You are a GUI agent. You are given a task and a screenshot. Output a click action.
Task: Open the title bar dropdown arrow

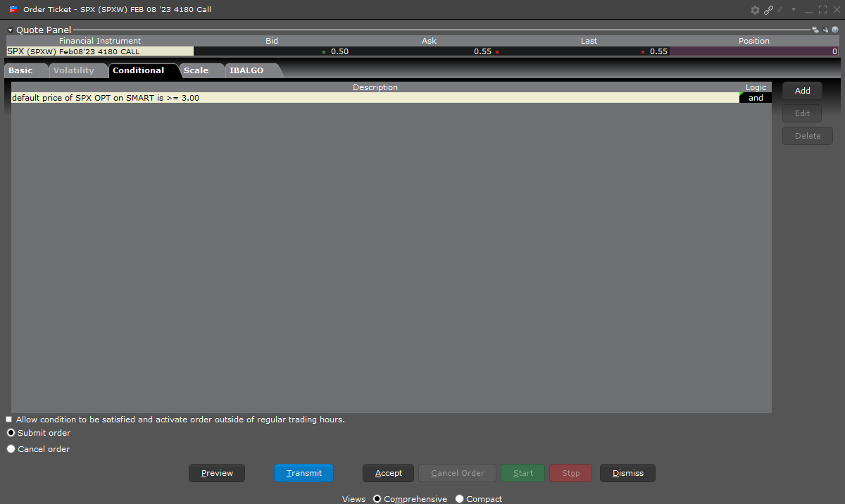point(794,10)
